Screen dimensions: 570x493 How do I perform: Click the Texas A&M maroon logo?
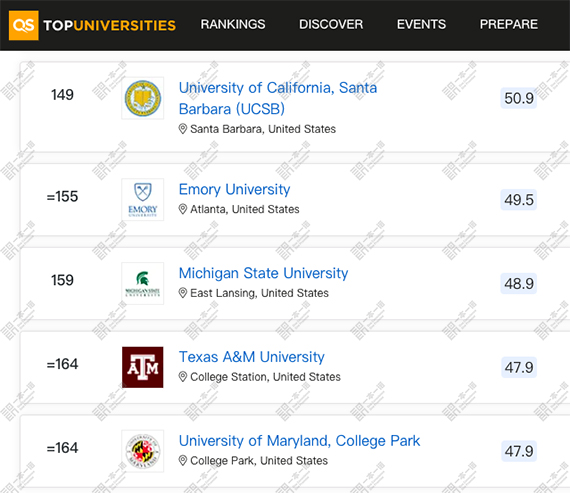[142, 367]
